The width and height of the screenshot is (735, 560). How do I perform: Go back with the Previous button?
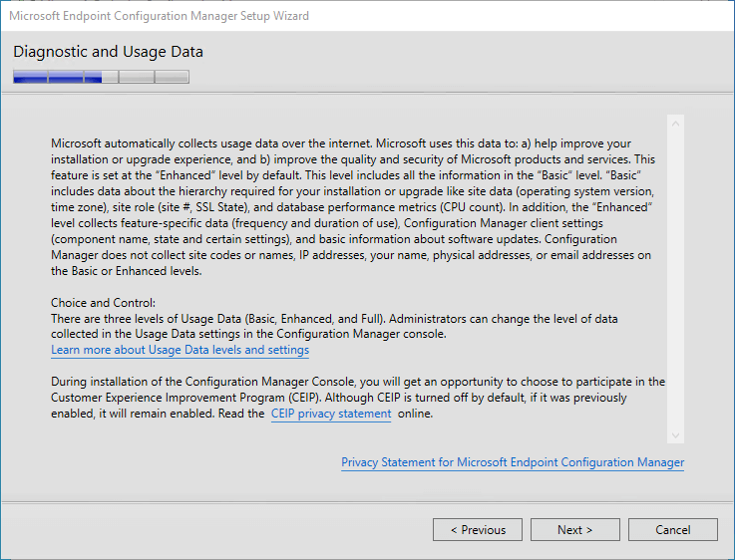pyautogui.click(x=478, y=529)
